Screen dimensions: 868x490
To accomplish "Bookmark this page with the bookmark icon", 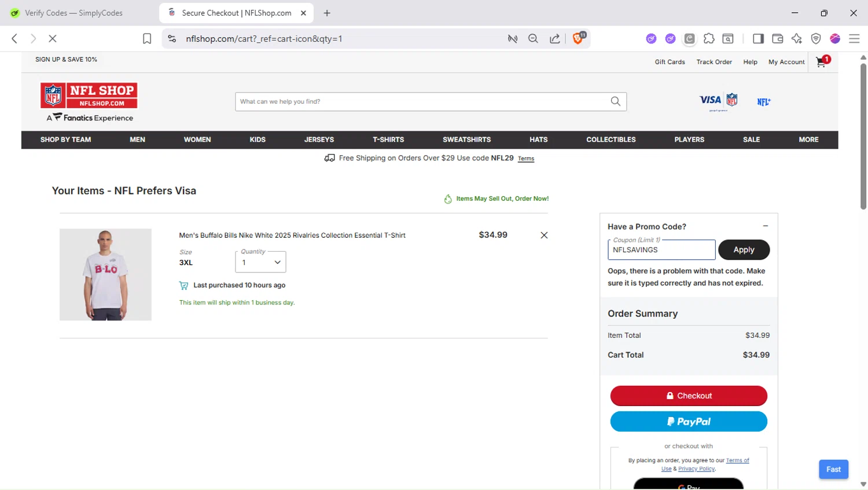I will click(x=147, y=39).
